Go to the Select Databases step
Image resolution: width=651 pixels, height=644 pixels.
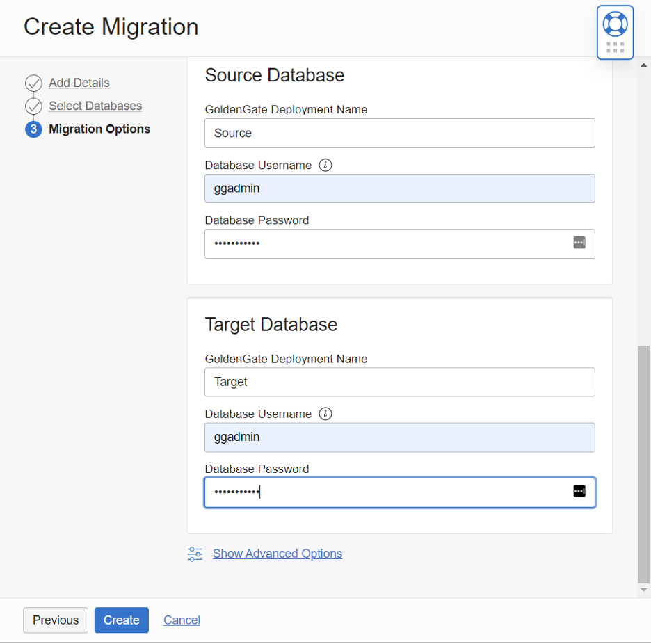(95, 106)
